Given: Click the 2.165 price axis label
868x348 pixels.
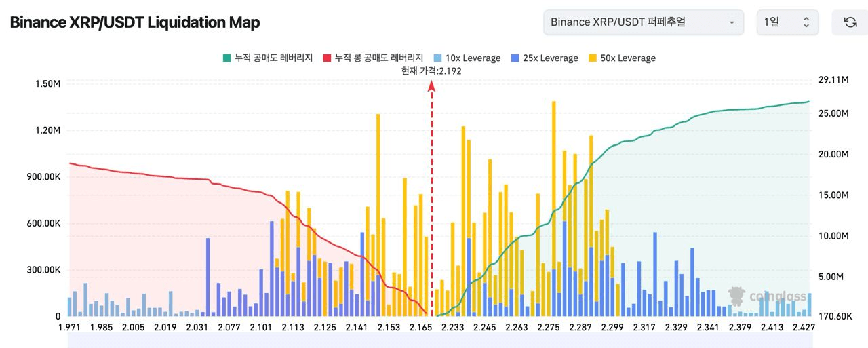Looking at the screenshot, I should click(421, 328).
